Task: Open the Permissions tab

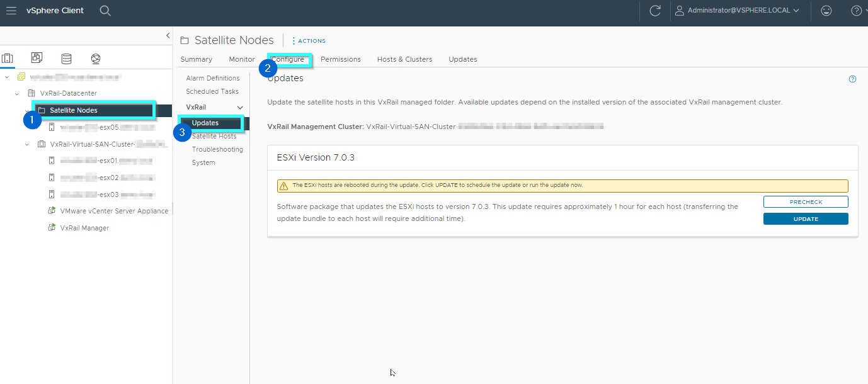Action: [341, 59]
